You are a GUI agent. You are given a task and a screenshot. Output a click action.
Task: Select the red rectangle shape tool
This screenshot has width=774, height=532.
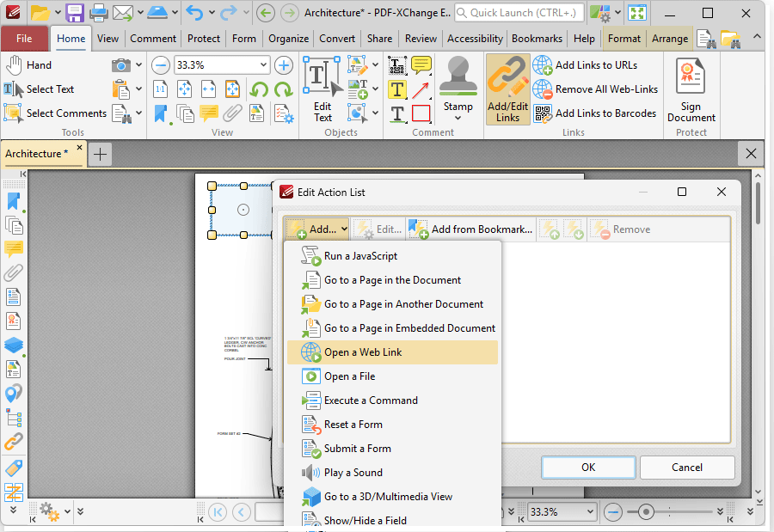tap(421, 113)
